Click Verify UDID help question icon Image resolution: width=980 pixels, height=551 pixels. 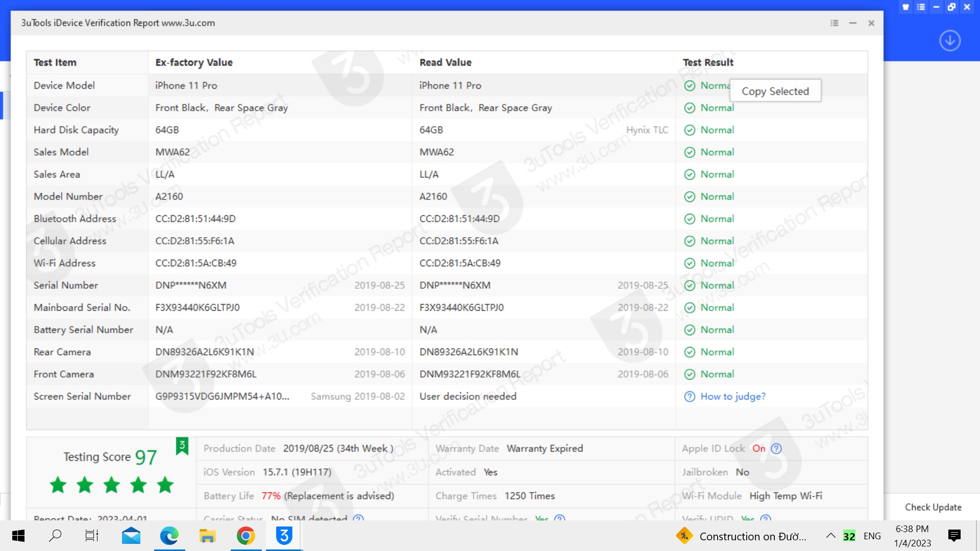tap(765, 518)
